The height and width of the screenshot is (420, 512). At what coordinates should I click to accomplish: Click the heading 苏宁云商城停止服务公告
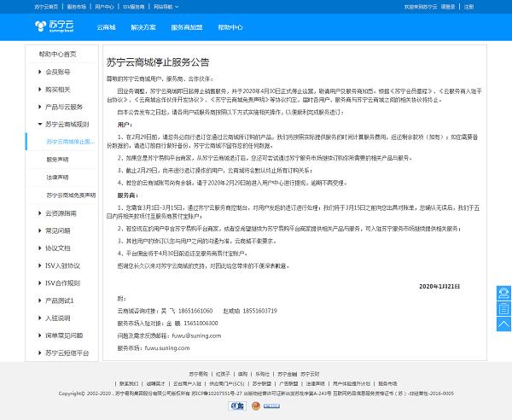[158, 62]
